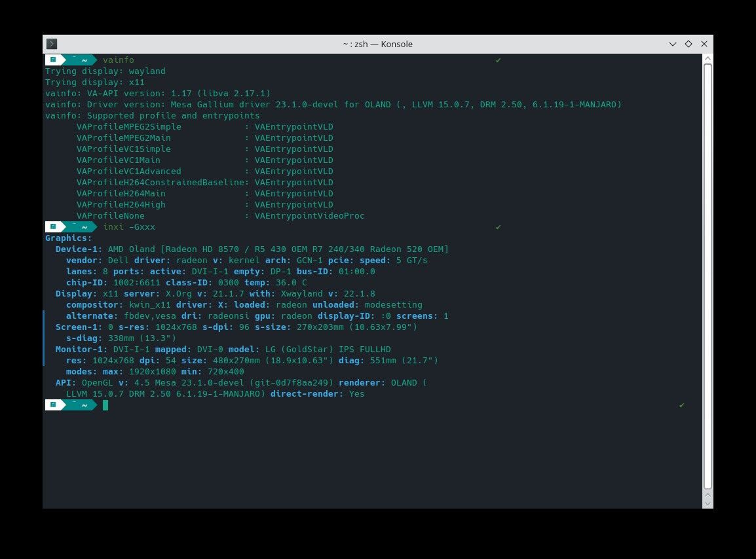Click the 'Screen-1:' label
756x559 pixels.
pyautogui.click(x=79, y=327)
